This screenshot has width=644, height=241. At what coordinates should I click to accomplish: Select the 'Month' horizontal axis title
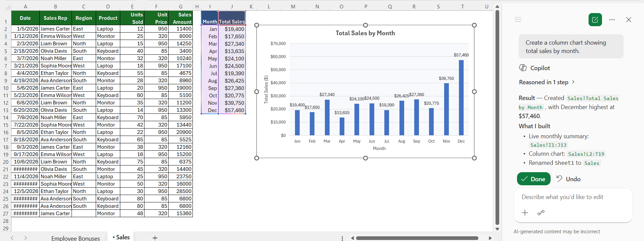379,148
